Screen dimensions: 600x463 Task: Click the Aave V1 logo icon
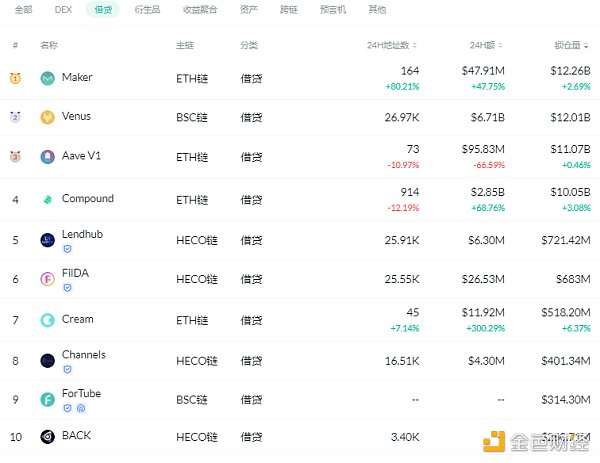47,157
